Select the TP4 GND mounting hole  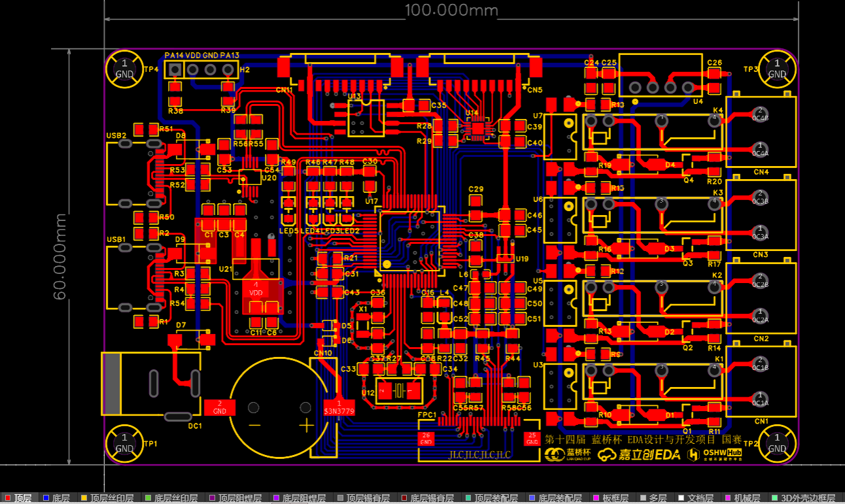(x=124, y=69)
